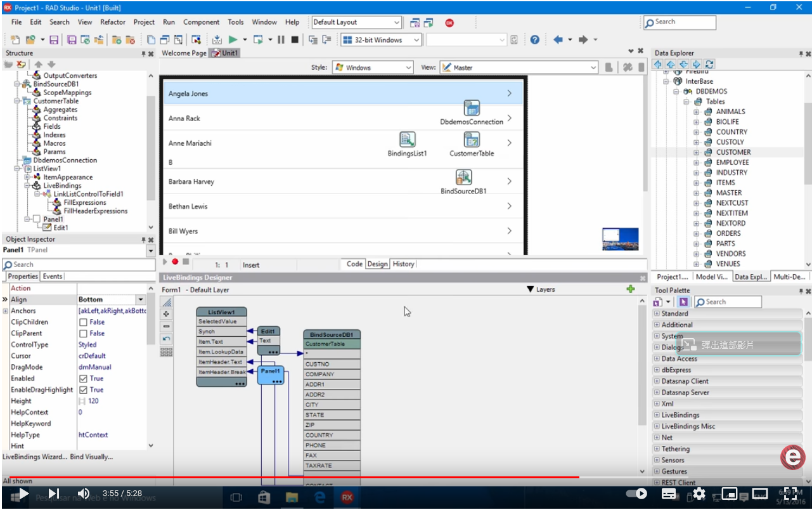Select the BindingsList1 component icon on form
This screenshot has width=812, height=510.
point(407,140)
